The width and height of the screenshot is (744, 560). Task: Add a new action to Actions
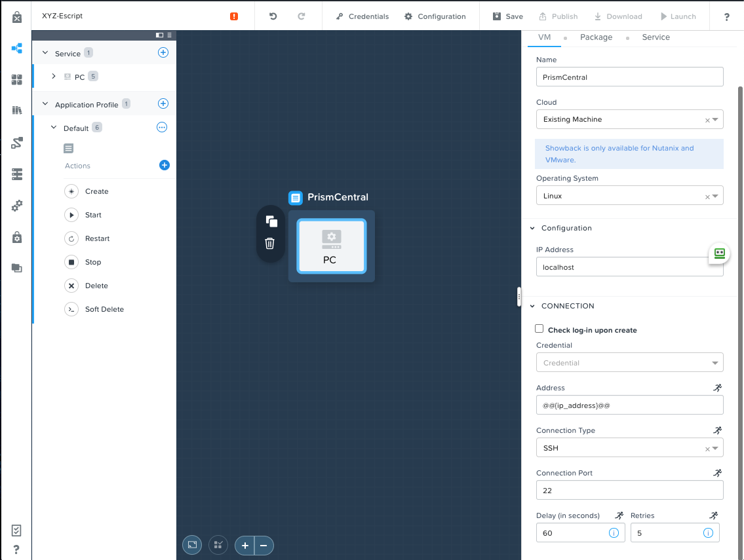click(x=164, y=165)
